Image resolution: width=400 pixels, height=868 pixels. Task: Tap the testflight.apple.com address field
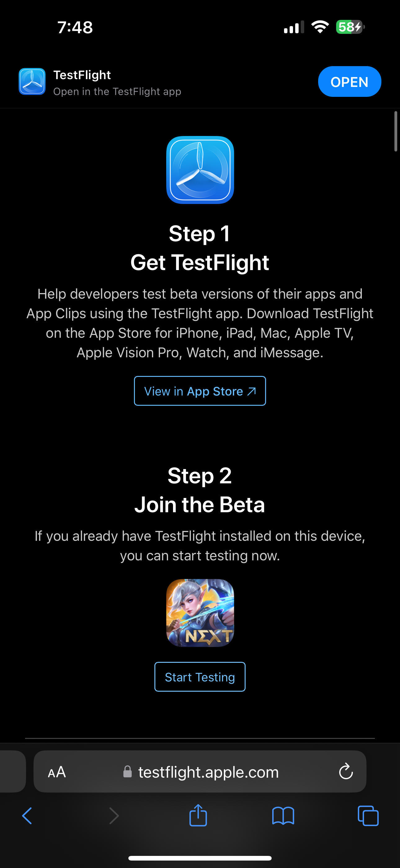pos(208,772)
